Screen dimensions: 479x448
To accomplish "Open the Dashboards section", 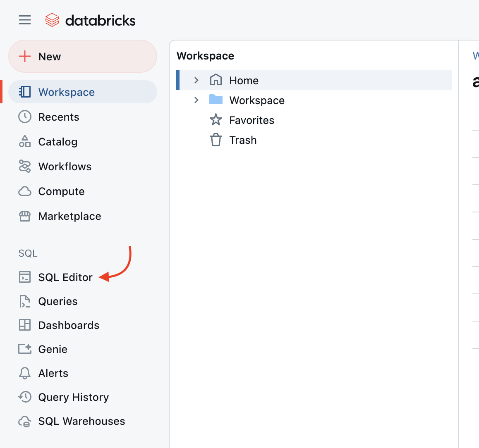I will [69, 325].
